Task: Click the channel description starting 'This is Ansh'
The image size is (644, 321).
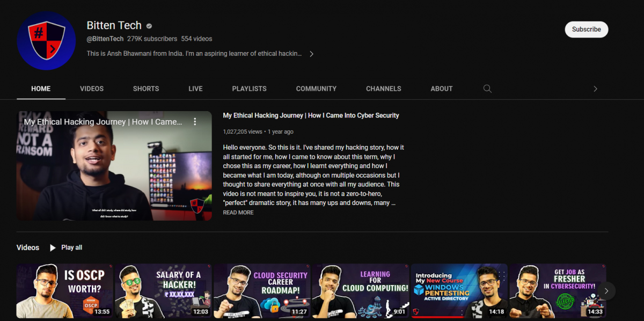Action: (194, 54)
